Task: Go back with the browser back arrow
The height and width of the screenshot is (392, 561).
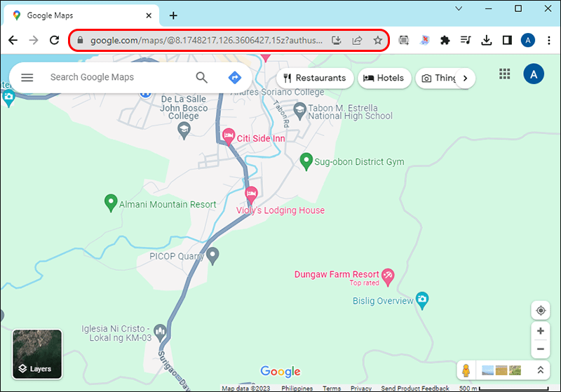Action: 13,40
